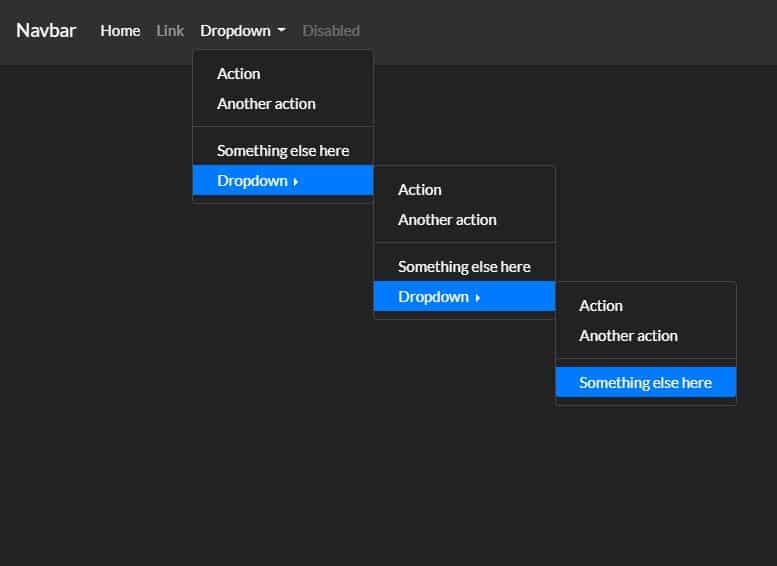Choose Another action in first-level menu
Image resolution: width=777 pixels, height=566 pixels.
click(266, 104)
